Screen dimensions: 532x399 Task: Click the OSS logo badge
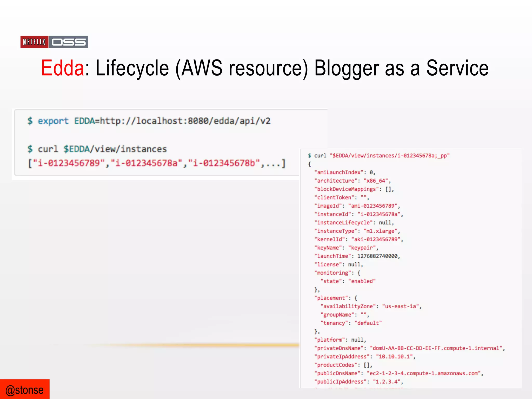(x=69, y=42)
